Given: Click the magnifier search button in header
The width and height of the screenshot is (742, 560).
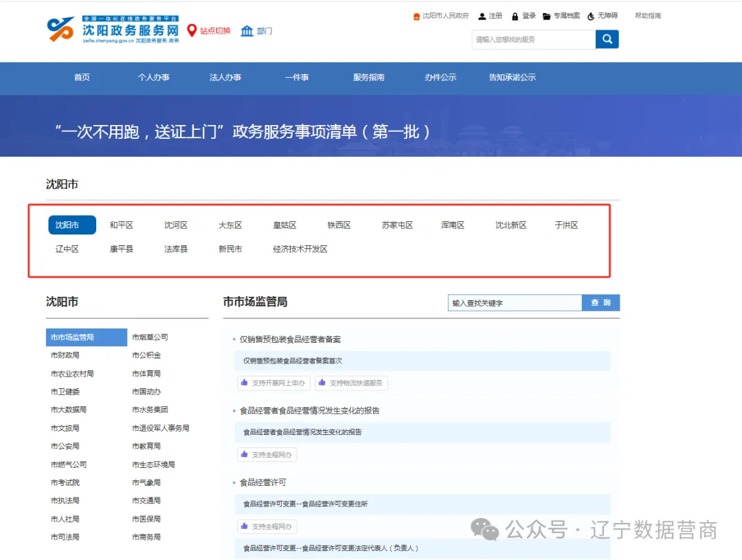Looking at the screenshot, I should click(x=607, y=39).
